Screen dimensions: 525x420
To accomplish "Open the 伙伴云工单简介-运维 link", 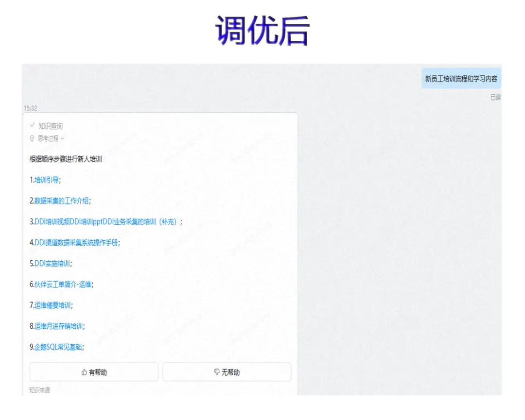I will 63,284.
